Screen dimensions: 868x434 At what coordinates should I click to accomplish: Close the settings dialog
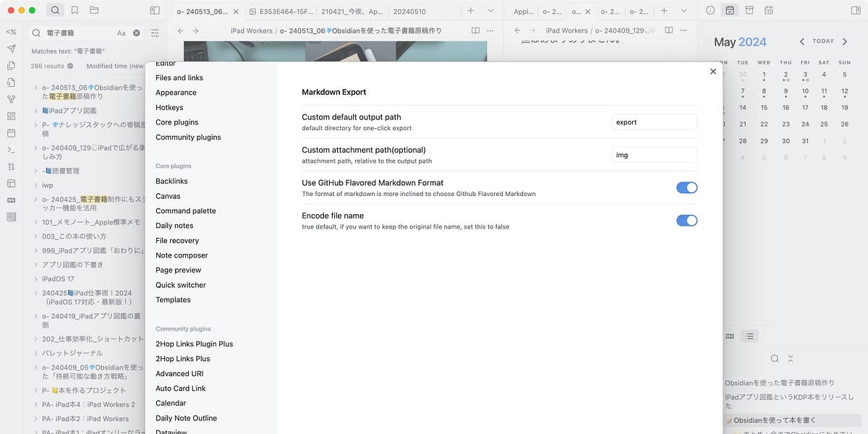713,71
